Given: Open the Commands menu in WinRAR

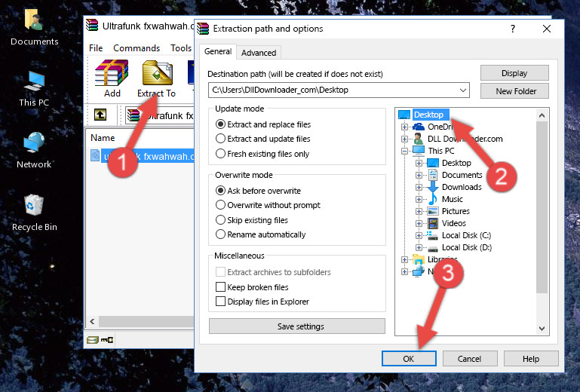Looking at the screenshot, I should 137,48.
